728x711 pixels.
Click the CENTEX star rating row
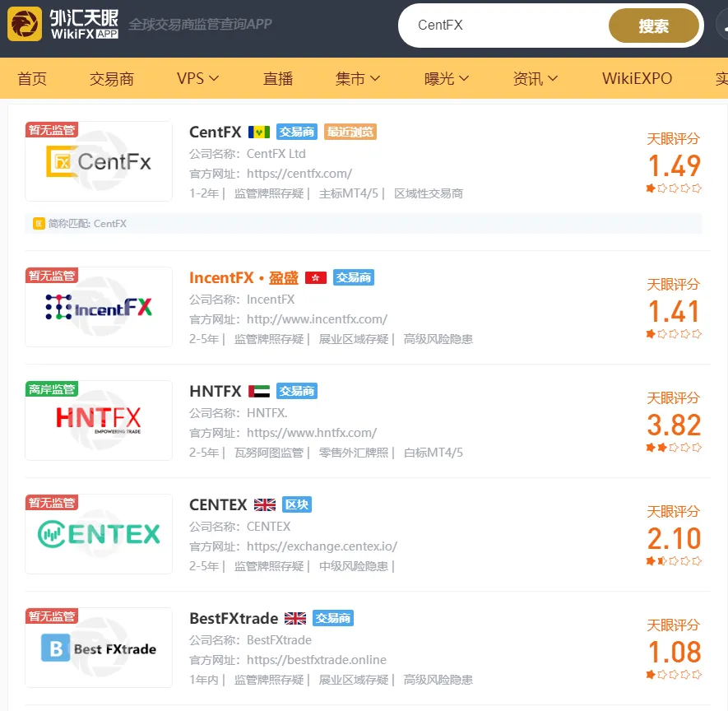tap(674, 561)
